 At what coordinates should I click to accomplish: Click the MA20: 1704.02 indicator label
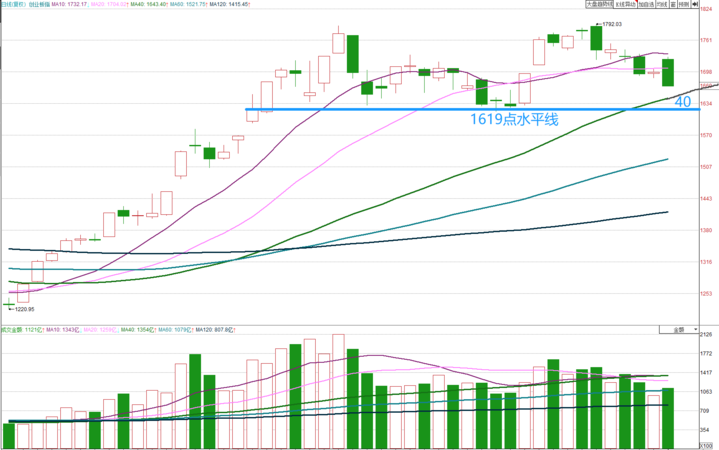(x=108, y=4)
